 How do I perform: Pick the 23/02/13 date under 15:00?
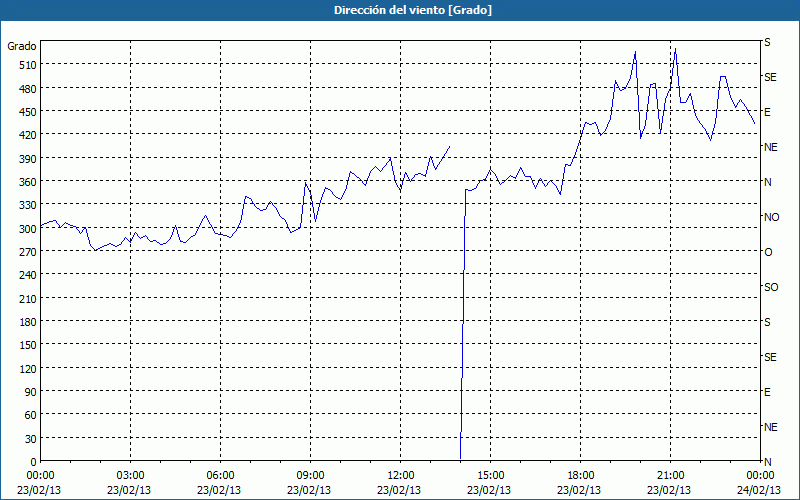[x=489, y=490]
